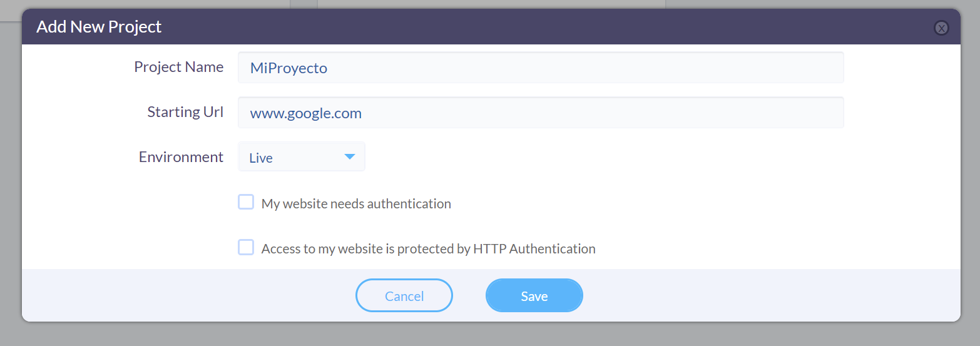Click the dimmed background below the dialog

[490, 334]
